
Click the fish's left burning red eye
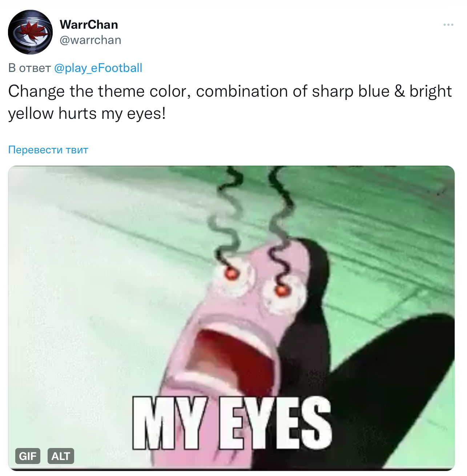pyautogui.click(x=231, y=273)
